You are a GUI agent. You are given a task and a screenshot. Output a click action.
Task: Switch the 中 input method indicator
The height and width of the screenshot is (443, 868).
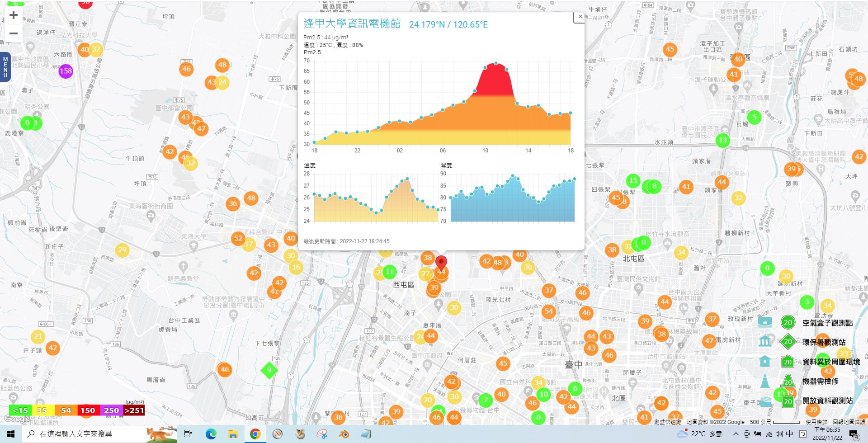pyautogui.click(x=789, y=434)
